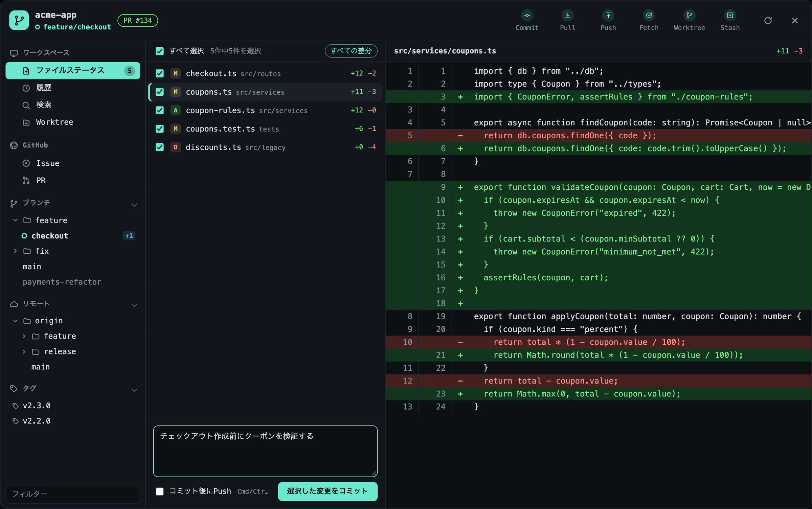Expand the origin release folder
Screen dimensions: 812x509
click(24, 351)
